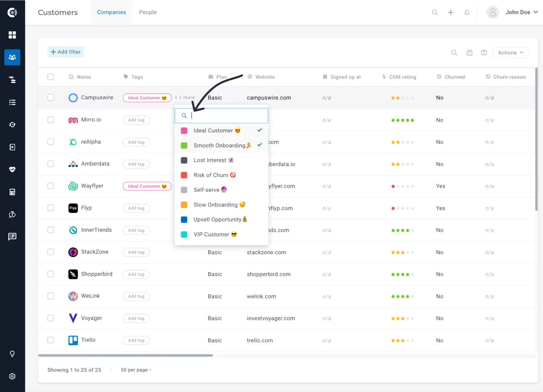Expand the +1 more tags on Campuswire
This screenshot has height=392, width=543.
pos(185,97)
